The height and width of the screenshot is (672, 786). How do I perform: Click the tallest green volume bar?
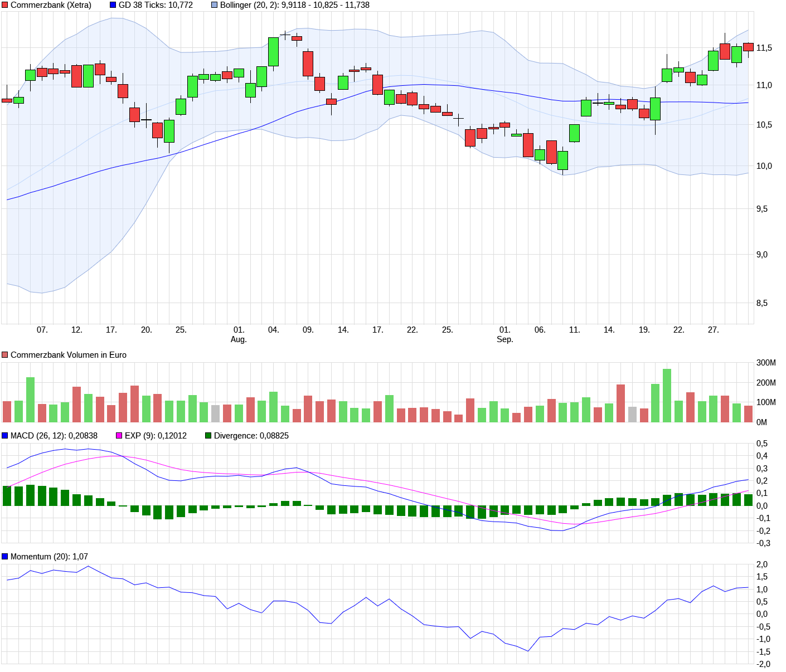tap(667, 395)
